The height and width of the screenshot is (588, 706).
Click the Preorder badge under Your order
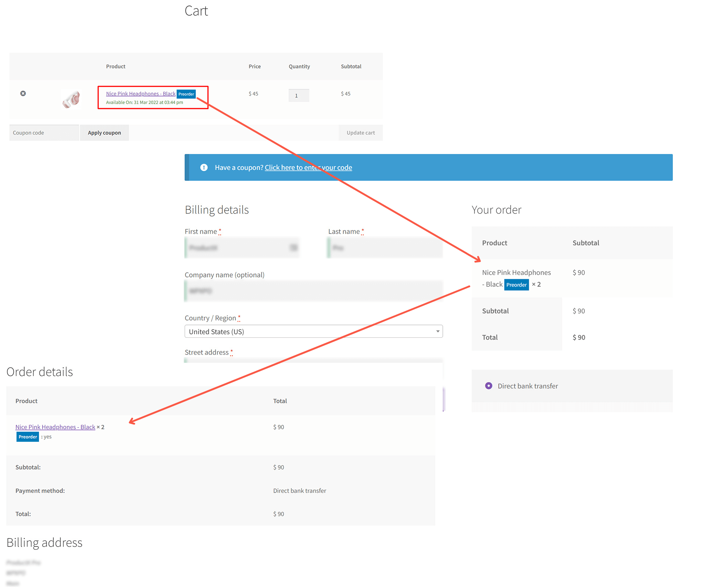516,284
